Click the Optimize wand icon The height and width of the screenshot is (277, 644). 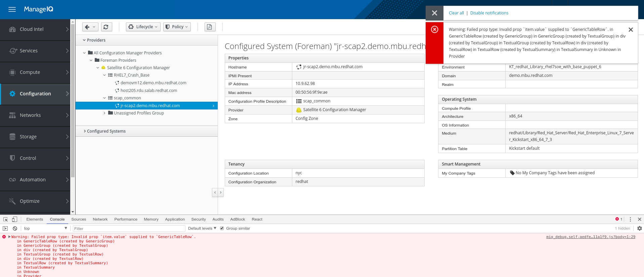[12, 201]
